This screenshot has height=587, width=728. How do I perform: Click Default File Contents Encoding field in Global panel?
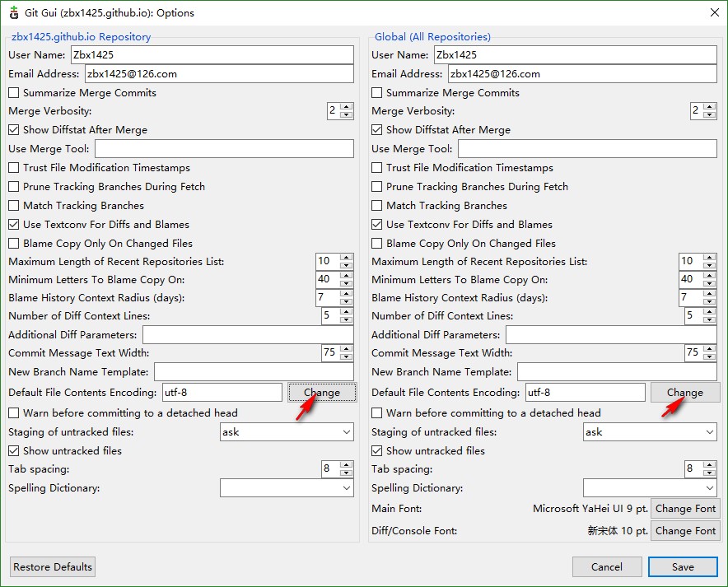click(586, 393)
